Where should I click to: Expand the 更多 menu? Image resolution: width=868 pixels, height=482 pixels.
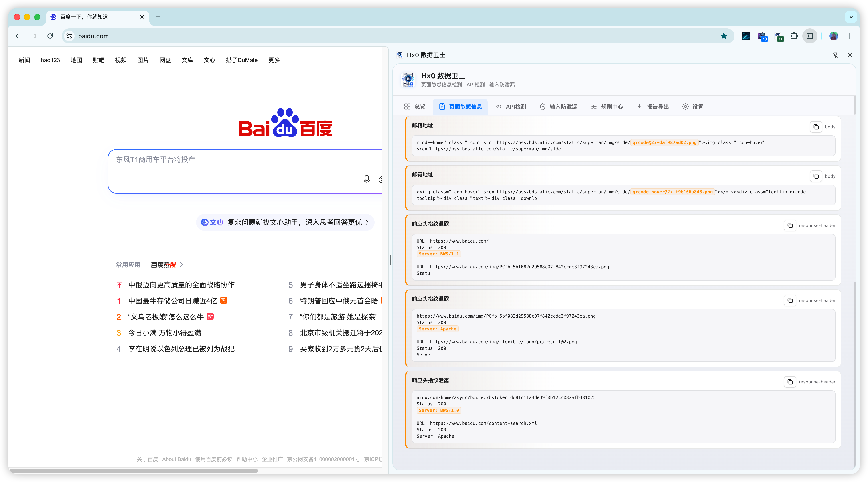click(x=274, y=60)
